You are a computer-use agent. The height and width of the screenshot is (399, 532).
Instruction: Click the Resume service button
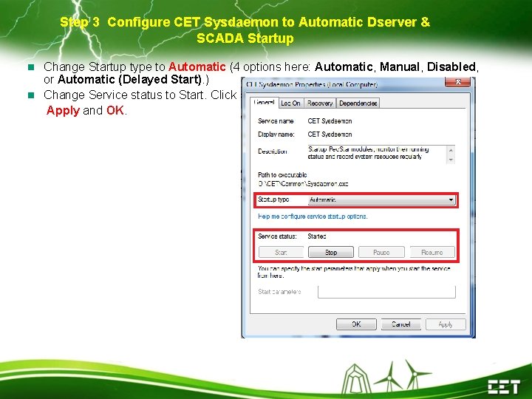click(432, 253)
